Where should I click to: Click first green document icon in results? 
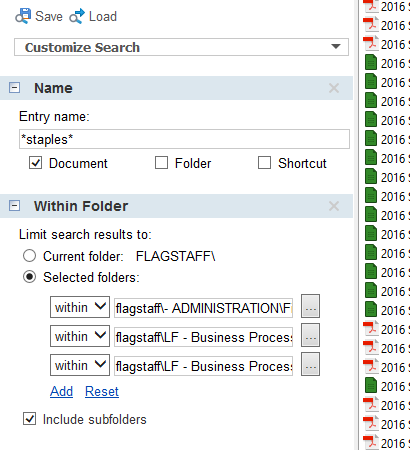(371, 63)
